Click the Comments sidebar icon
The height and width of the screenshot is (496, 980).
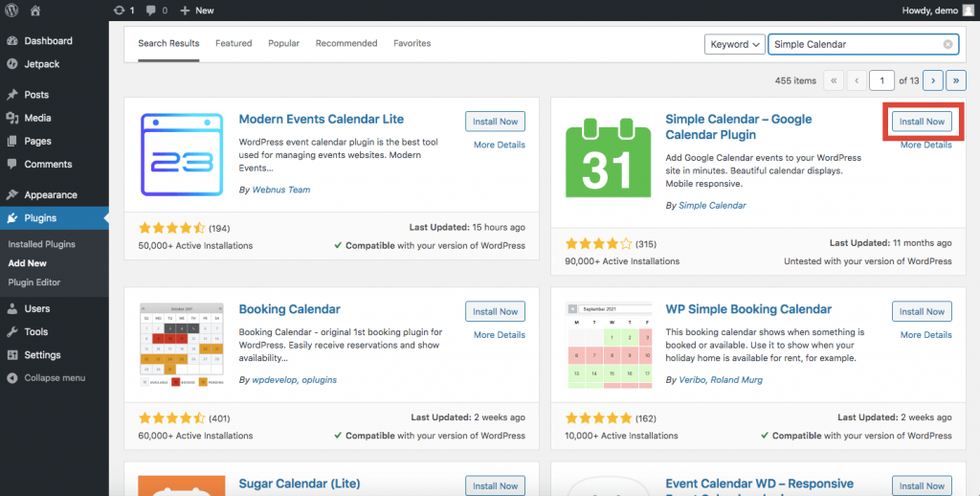[x=11, y=164]
